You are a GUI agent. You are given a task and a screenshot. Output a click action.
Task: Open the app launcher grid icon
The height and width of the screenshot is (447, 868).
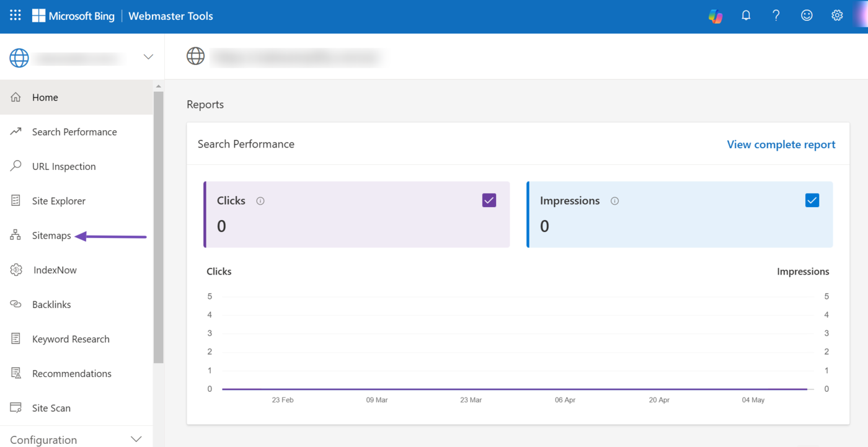click(15, 15)
